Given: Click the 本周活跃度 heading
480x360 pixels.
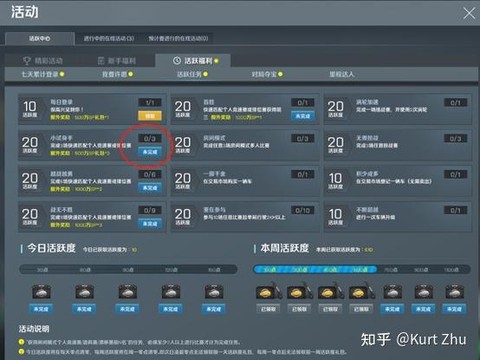Looking at the screenshot, I should pyautogui.click(x=285, y=248).
